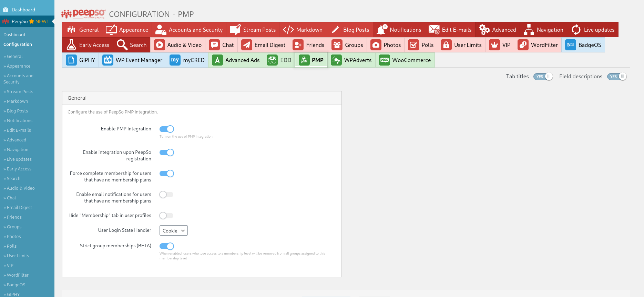
Task: Click the PeepSo logo in header
Action: (84, 13)
